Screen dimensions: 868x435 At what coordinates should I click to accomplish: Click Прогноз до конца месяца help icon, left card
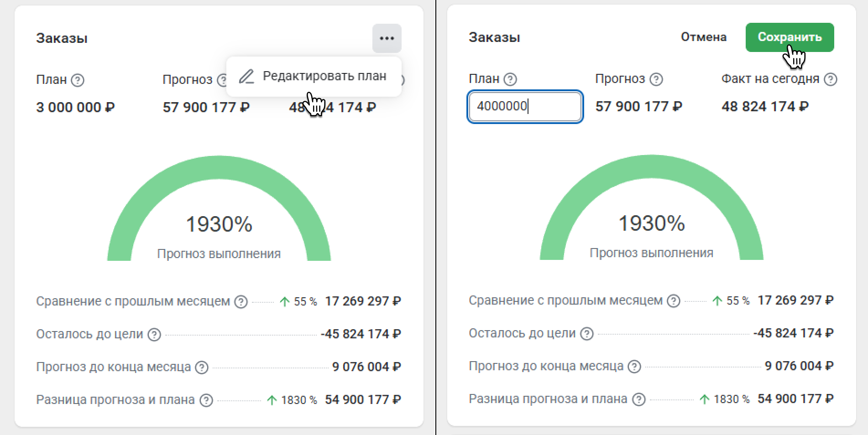(x=202, y=368)
